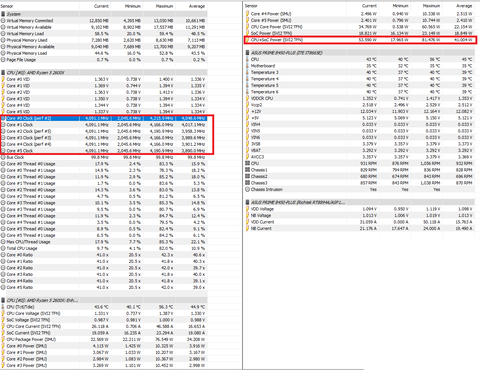480x370 pixels.
Task: Click the power icon beside Core #4 Power (SMU)
Action: 247,14
